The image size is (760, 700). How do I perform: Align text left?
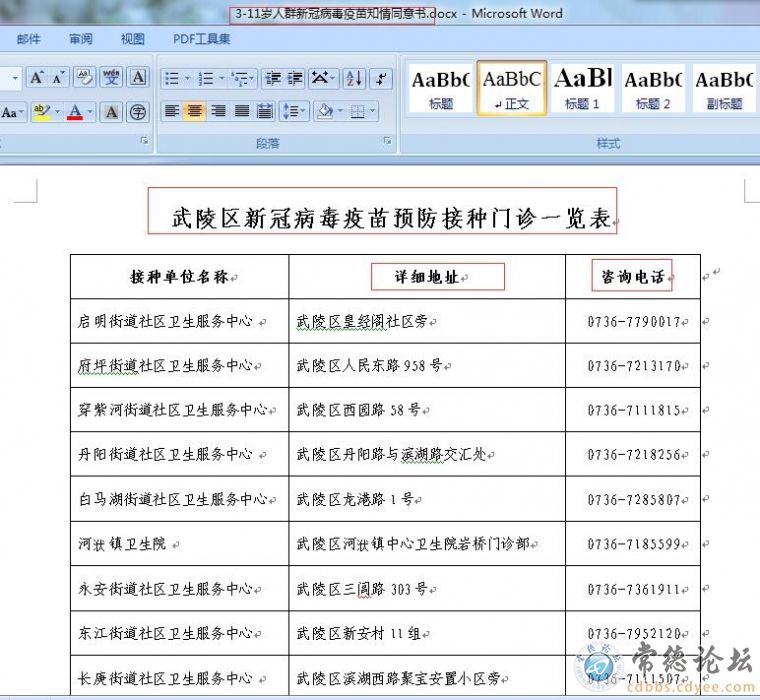(x=172, y=111)
